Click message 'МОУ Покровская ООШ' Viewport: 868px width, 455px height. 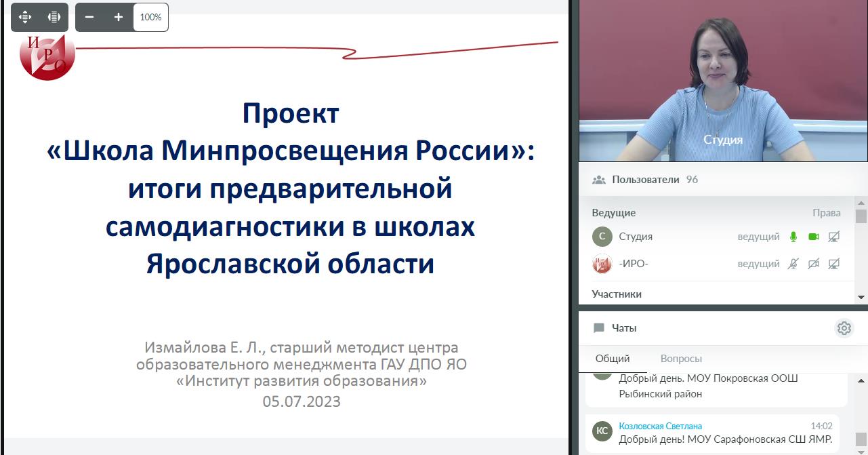pos(708,386)
